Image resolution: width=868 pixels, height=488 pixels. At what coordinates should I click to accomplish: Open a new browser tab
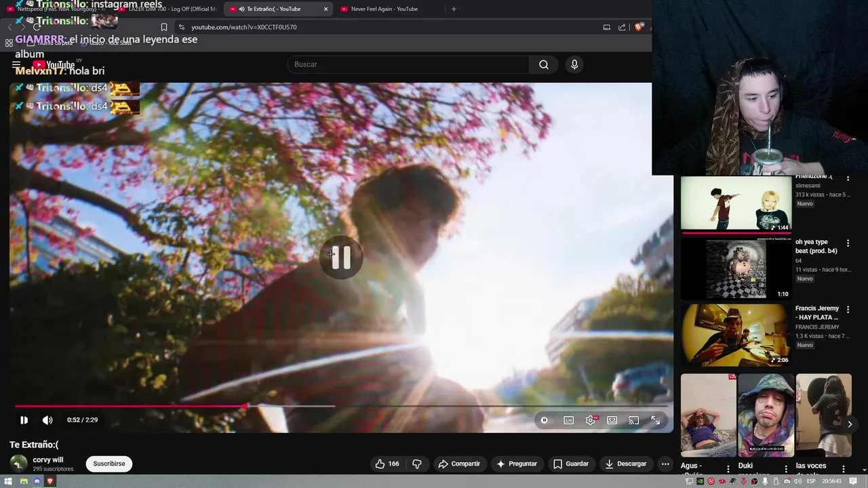pos(454,9)
